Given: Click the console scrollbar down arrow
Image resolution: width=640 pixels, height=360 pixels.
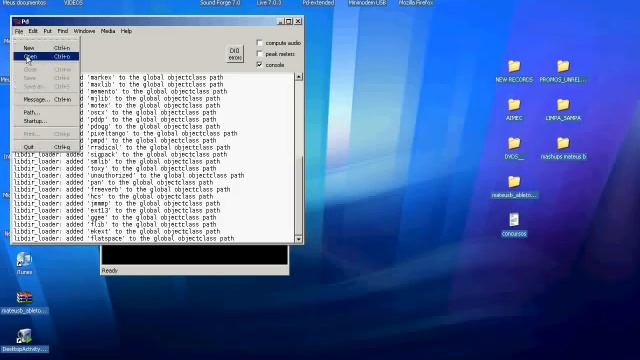Looking at the screenshot, I should pos(299,239).
